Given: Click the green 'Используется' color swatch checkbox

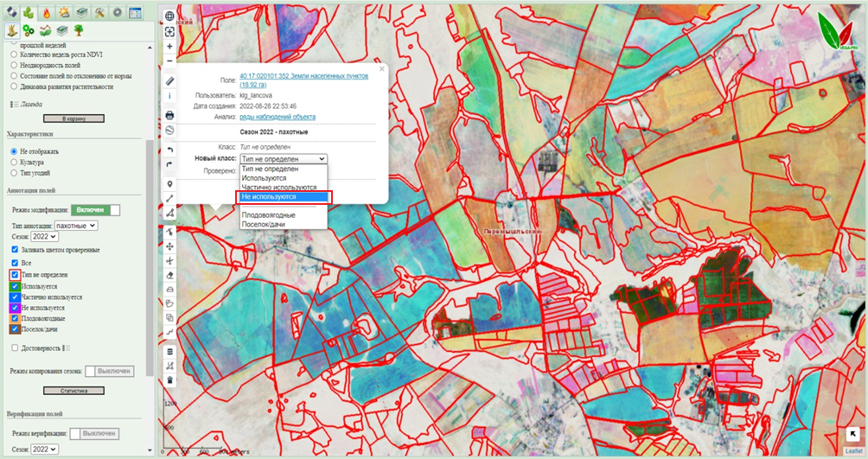Looking at the screenshot, I should pyautogui.click(x=14, y=285).
